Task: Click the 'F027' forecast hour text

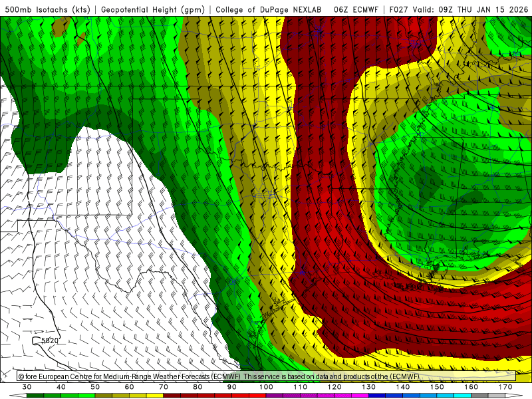Action: (x=398, y=9)
